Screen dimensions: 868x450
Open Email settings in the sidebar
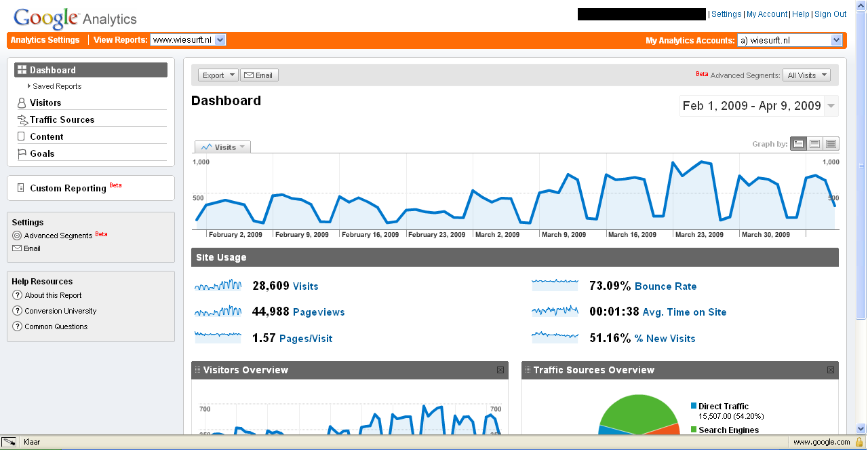click(x=32, y=248)
